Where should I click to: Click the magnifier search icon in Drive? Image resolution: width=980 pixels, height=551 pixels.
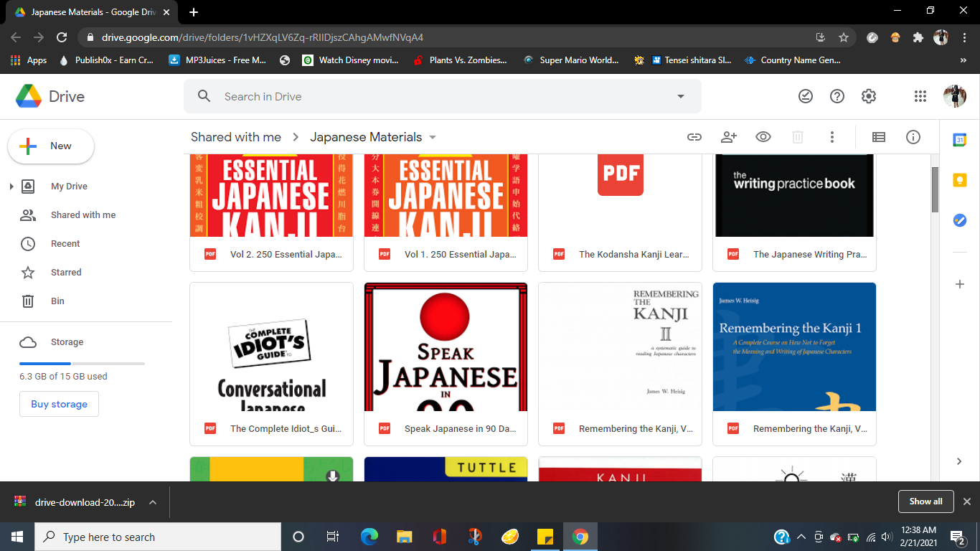(x=204, y=96)
